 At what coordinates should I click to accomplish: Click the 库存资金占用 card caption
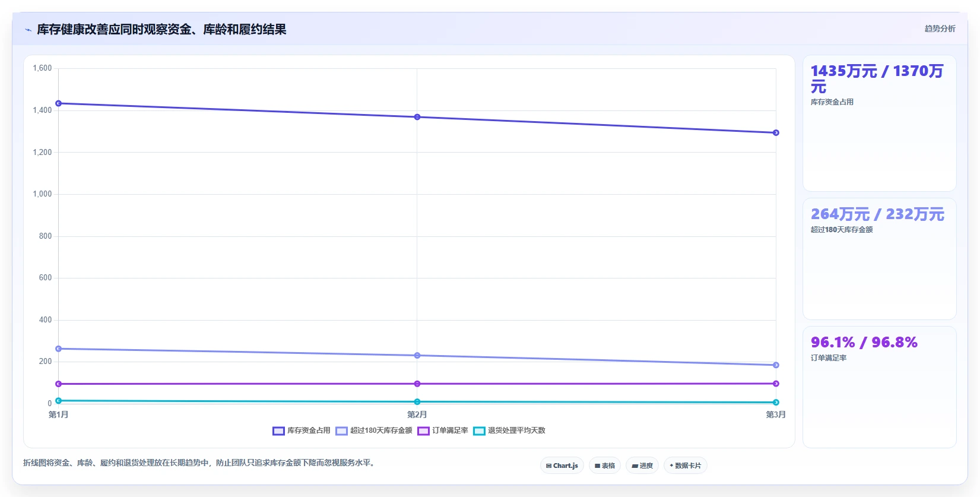pos(832,102)
